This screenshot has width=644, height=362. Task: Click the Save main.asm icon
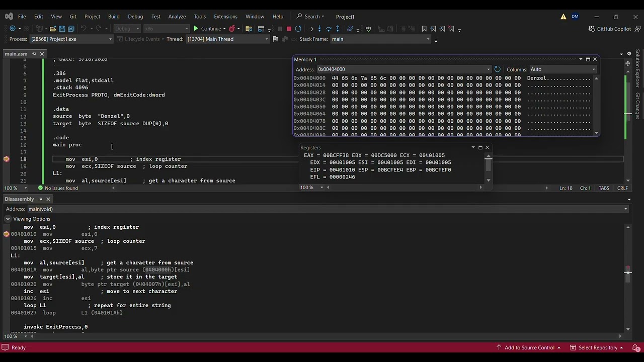point(62,29)
